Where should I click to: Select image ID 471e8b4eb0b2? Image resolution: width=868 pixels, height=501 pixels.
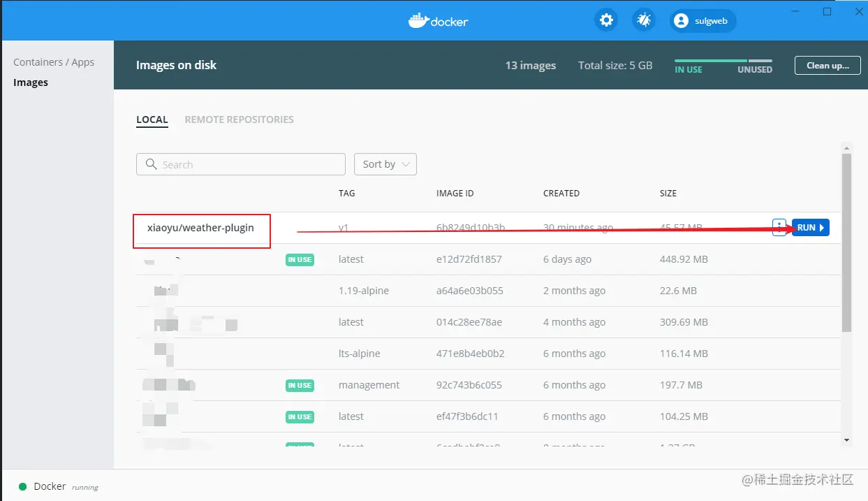click(x=470, y=354)
